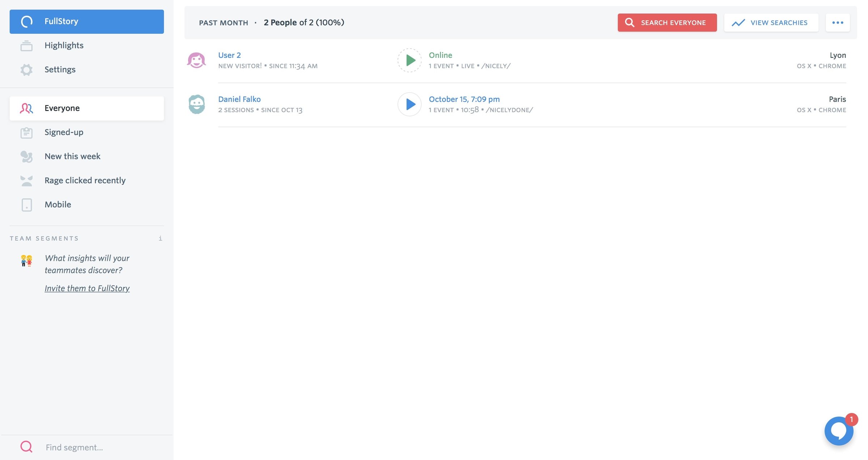Click the Find segment search icon
The height and width of the screenshot is (460, 868).
[x=26, y=447]
